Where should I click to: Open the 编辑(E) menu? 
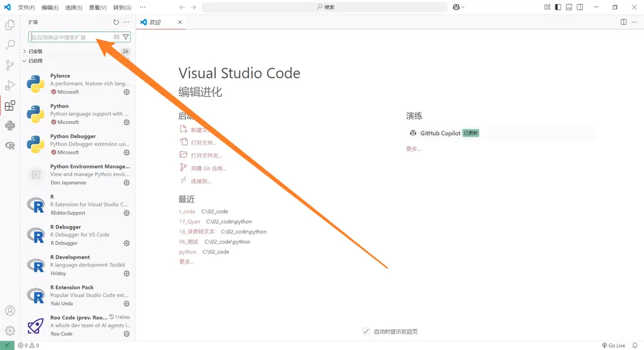click(x=50, y=8)
